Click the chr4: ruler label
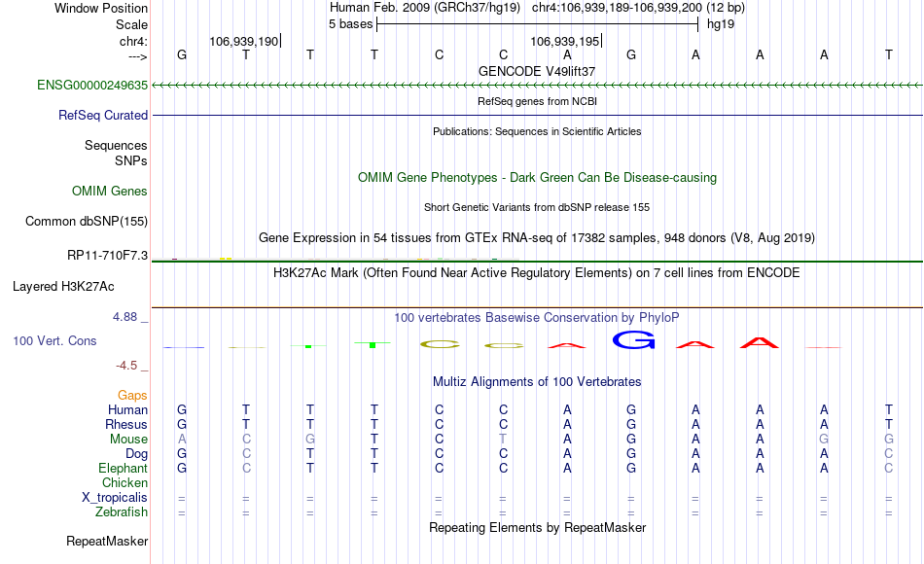The width and height of the screenshot is (924, 564). click(133, 41)
